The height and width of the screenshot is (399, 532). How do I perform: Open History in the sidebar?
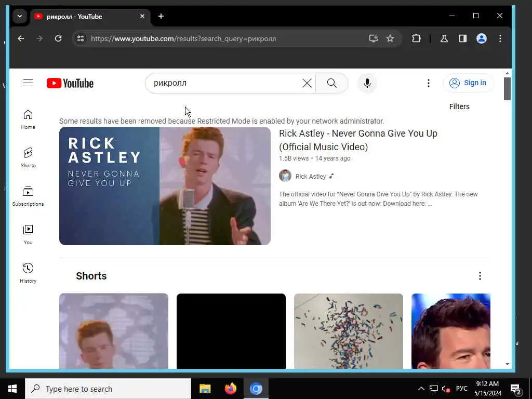(x=28, y=273)
